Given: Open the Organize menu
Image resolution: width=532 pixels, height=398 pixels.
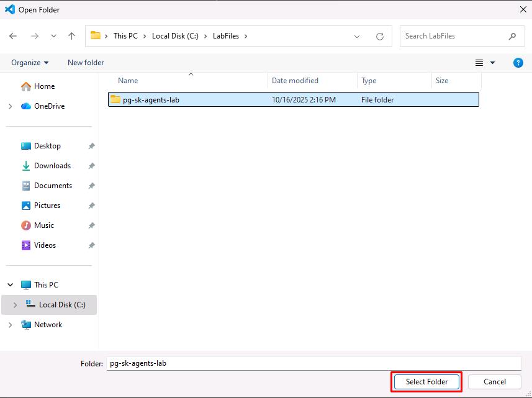Looking at the screenshot, I should pyautogui.click(x=30, y=63).
